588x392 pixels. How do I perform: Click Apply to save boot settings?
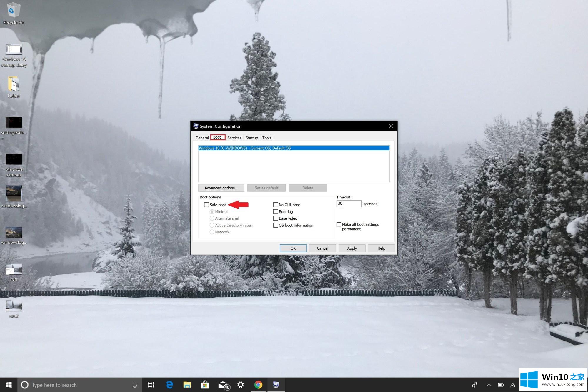[x=352, y=248]
